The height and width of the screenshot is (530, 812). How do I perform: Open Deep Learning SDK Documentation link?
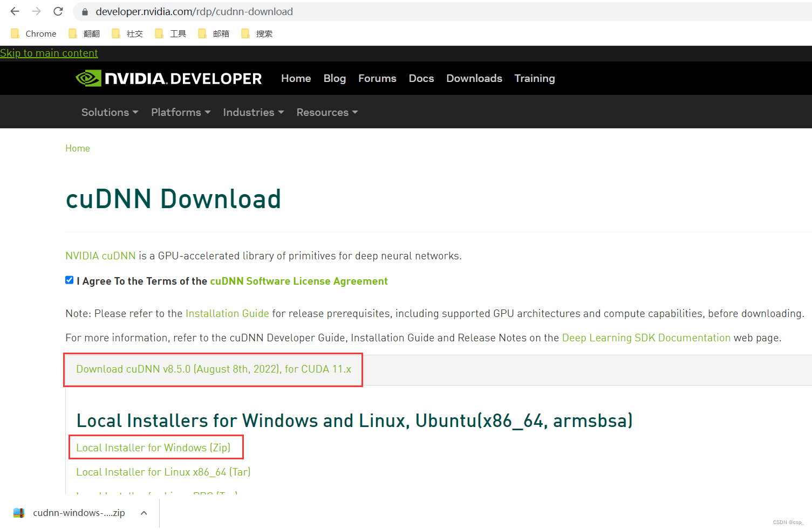(646, 338)
